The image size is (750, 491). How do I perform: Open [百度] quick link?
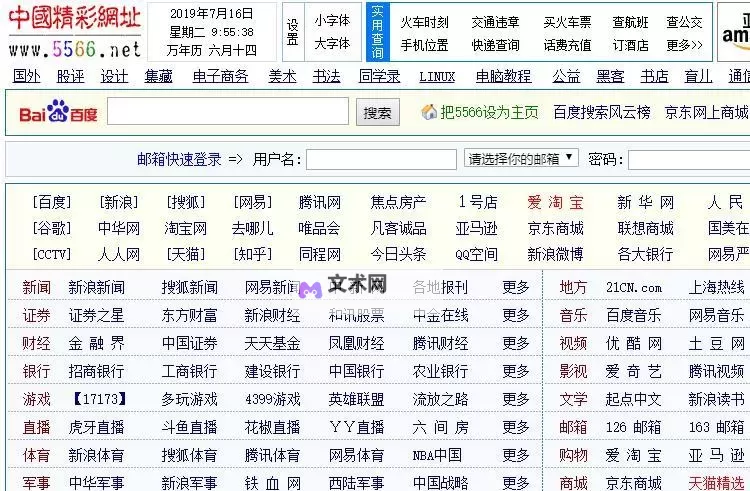coord(52,202)
